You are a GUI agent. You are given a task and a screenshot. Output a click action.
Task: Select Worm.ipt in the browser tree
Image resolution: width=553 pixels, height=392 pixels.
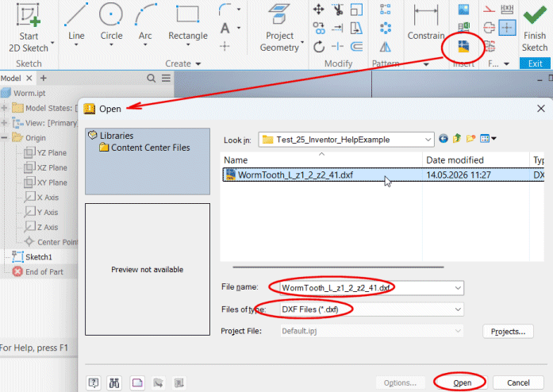click(23, 93)
